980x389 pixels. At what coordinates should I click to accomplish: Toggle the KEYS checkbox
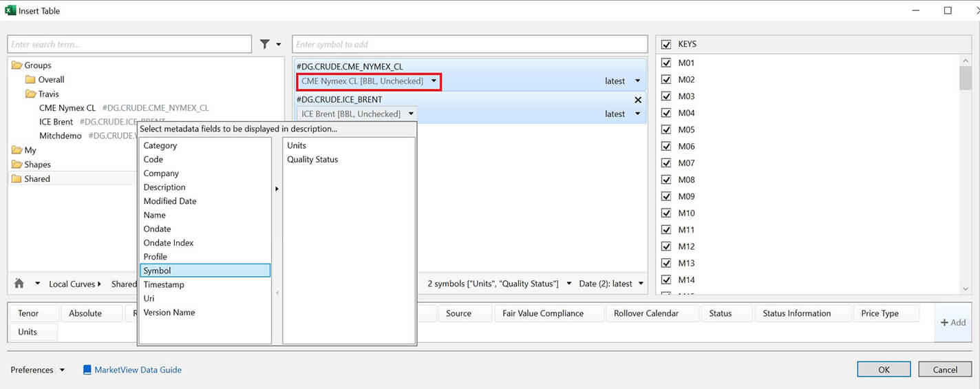click(666, 44)
